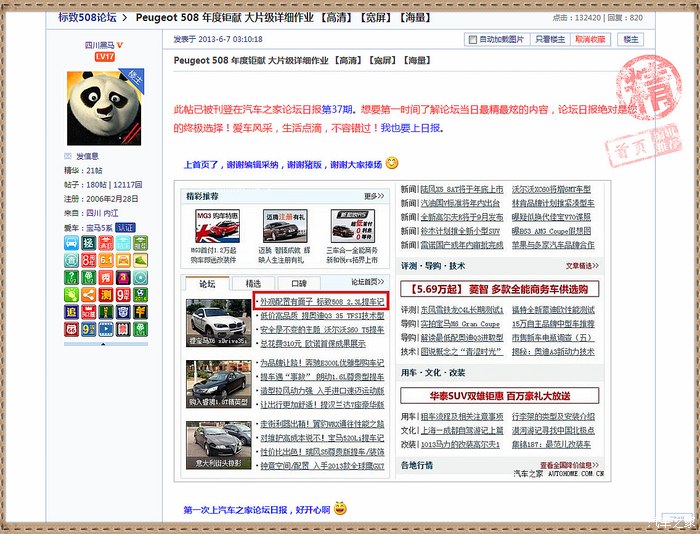
Task: Switch to the 精选 tab
Action: tap(253, 284)
